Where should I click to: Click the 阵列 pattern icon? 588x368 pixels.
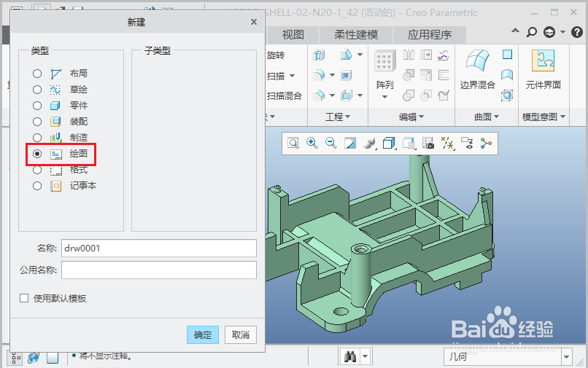[384, 60]
